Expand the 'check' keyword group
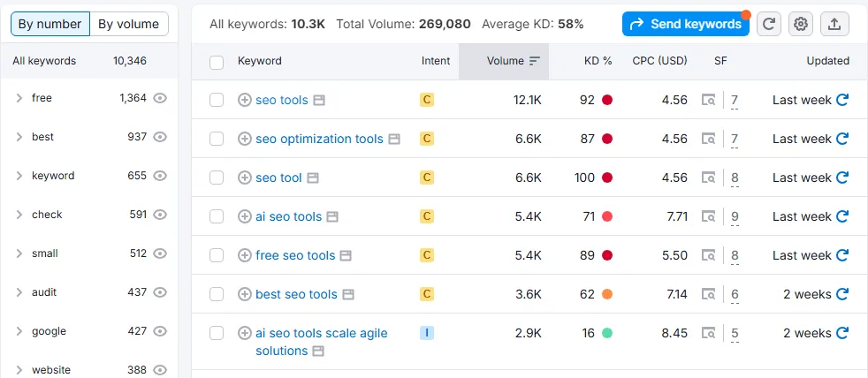The height and width of the screenshot is (378, 868). click(19, 215)
